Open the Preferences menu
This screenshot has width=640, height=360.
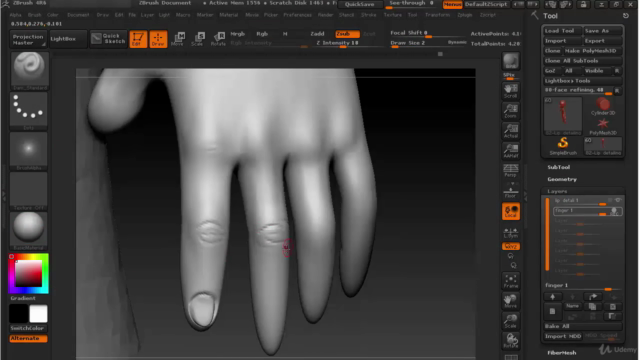pyautogui.click(x=297, y=15)
